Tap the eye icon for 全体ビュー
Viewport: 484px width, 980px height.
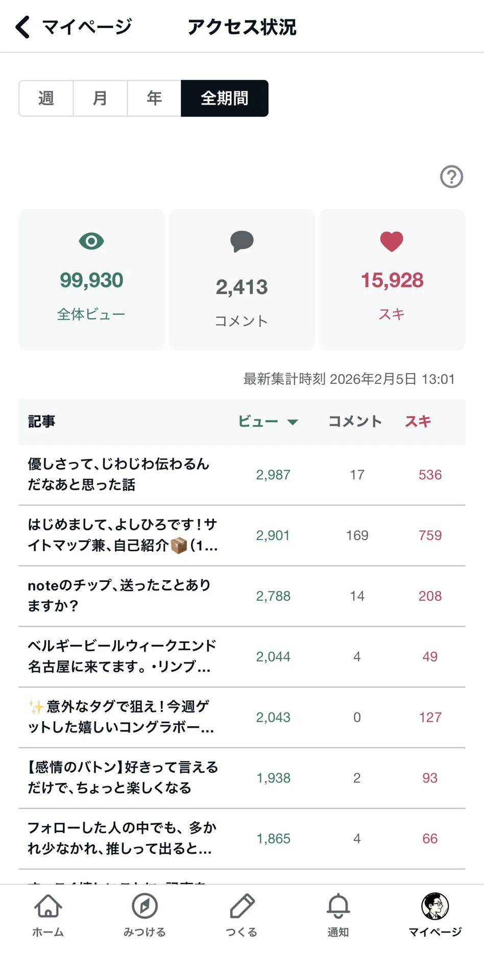click(91, 241)
